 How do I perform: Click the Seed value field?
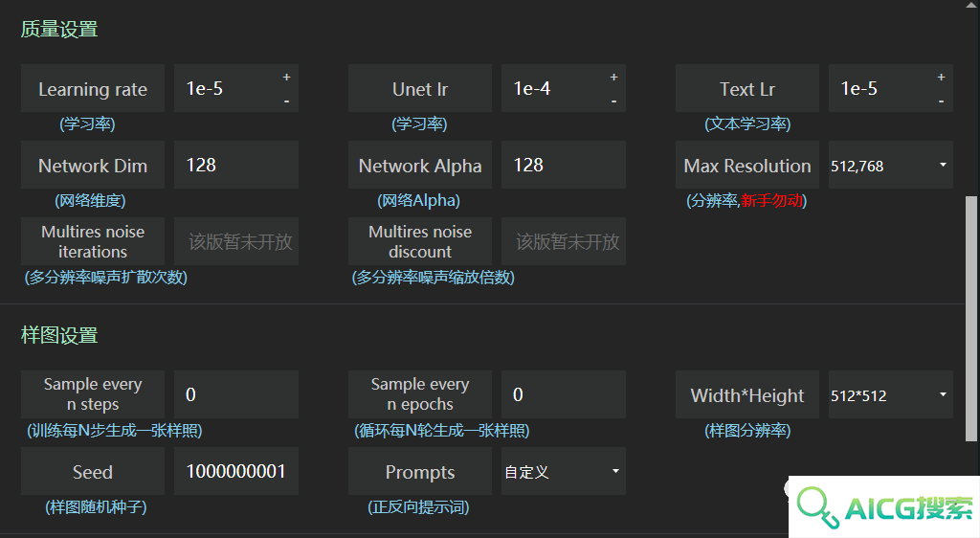236,471
